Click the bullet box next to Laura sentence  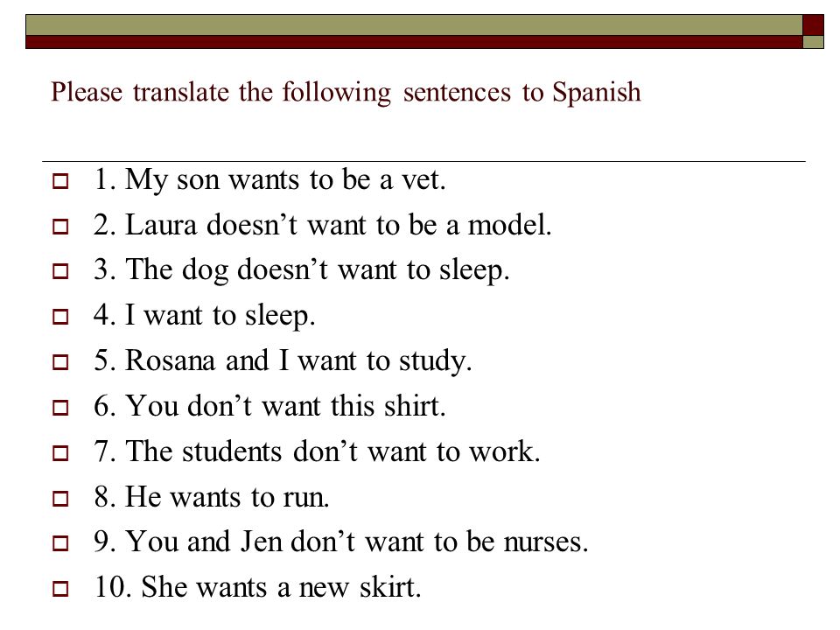60,226
